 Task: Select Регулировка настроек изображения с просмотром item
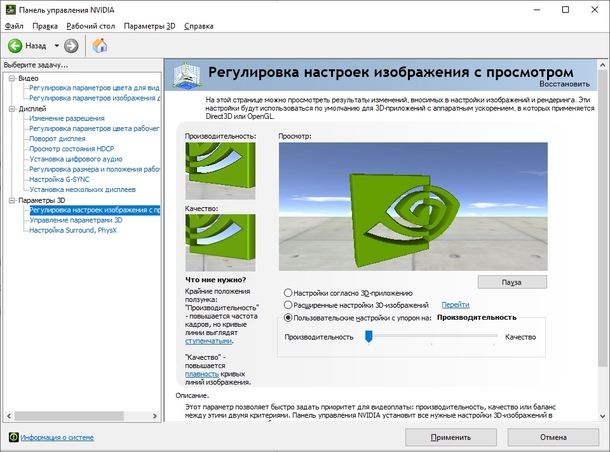click(95, 210)
